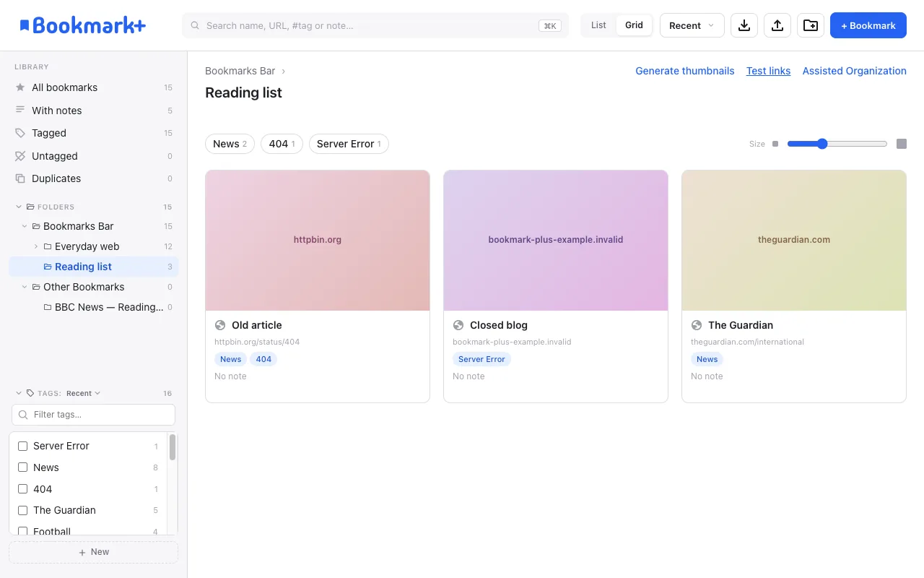This screenshot has width=924, height=578.
Task: Click the lines icon beside With notes
Action: tap(20, 111)
